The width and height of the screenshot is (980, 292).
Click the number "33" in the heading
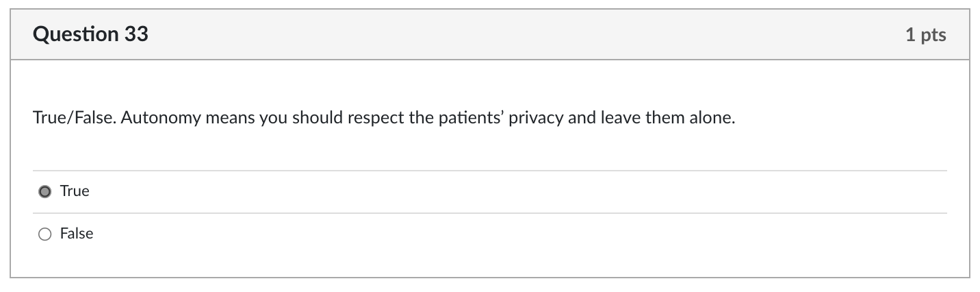[x=136, y=34]
